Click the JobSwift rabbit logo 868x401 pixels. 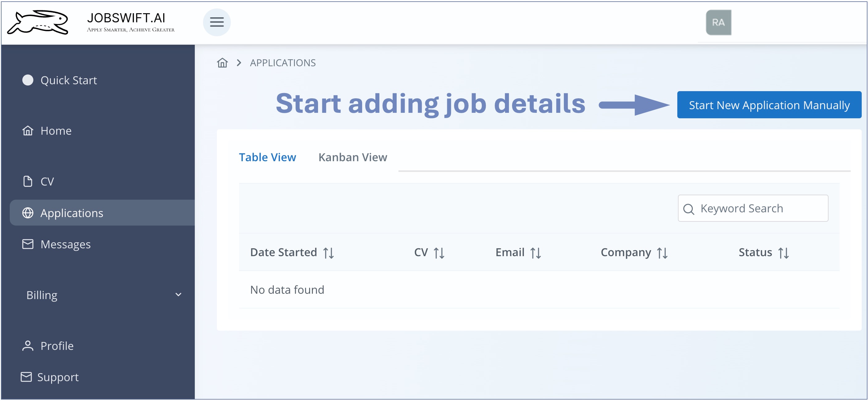38,22
